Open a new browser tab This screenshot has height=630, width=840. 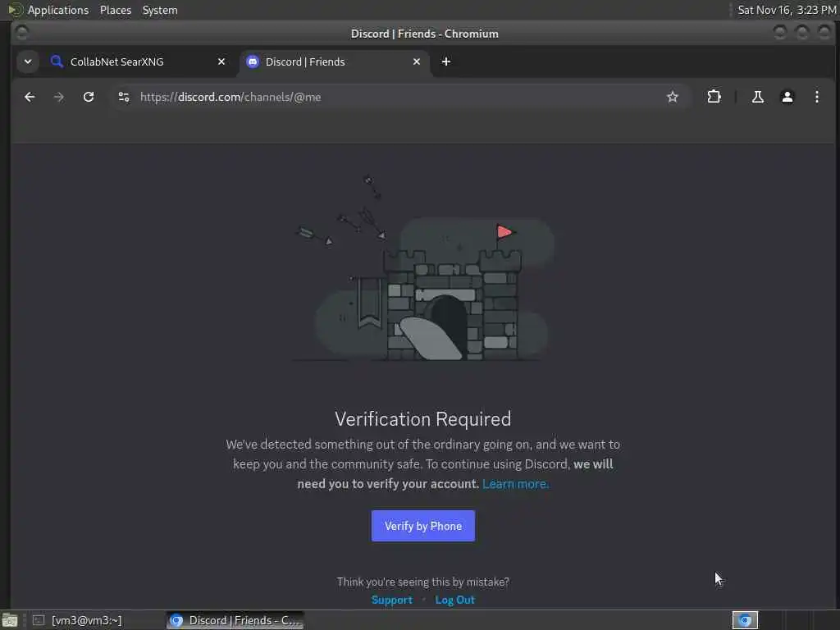[445, 62]
